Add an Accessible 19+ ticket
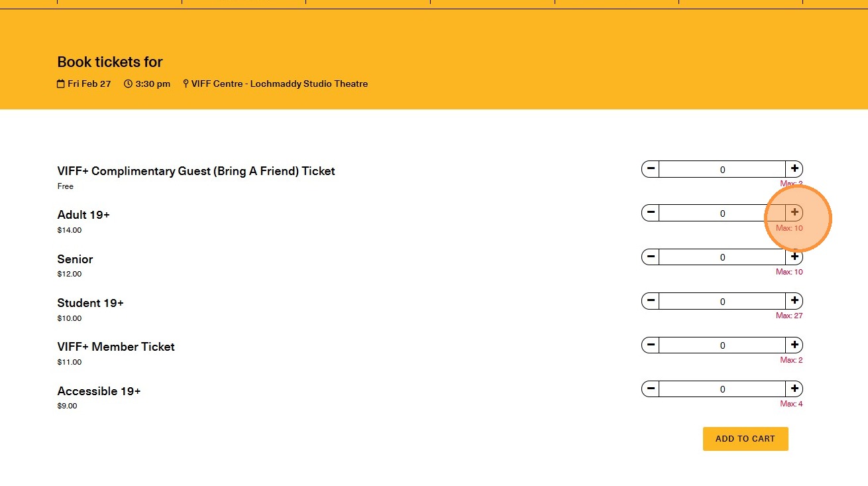 click(x=794, y=389)
